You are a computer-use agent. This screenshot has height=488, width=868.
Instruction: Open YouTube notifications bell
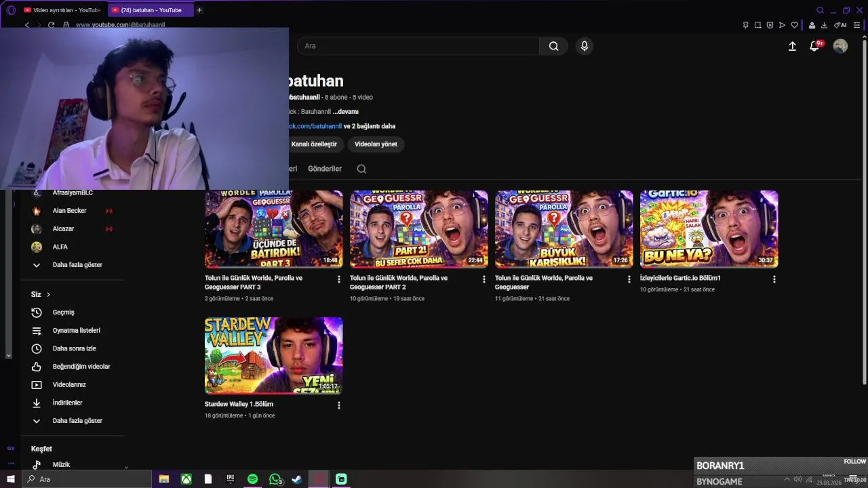coord(815,46)
